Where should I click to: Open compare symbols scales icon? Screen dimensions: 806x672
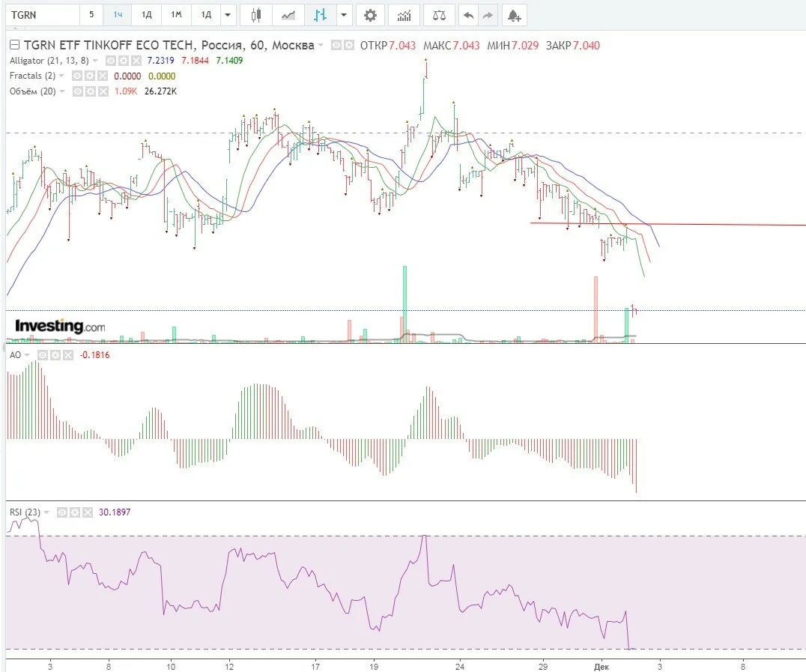coord(440,15)
